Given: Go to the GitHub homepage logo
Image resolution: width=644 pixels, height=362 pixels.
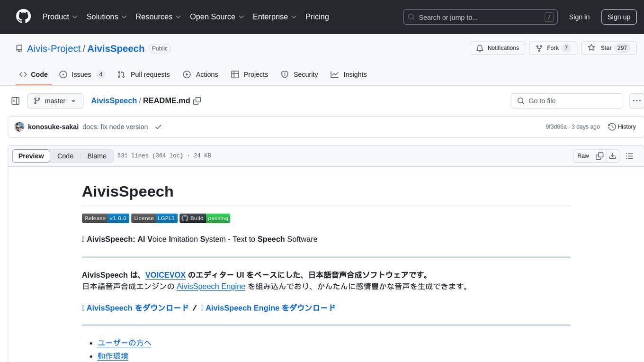Looking at the screenshot, I should (23, 17).
